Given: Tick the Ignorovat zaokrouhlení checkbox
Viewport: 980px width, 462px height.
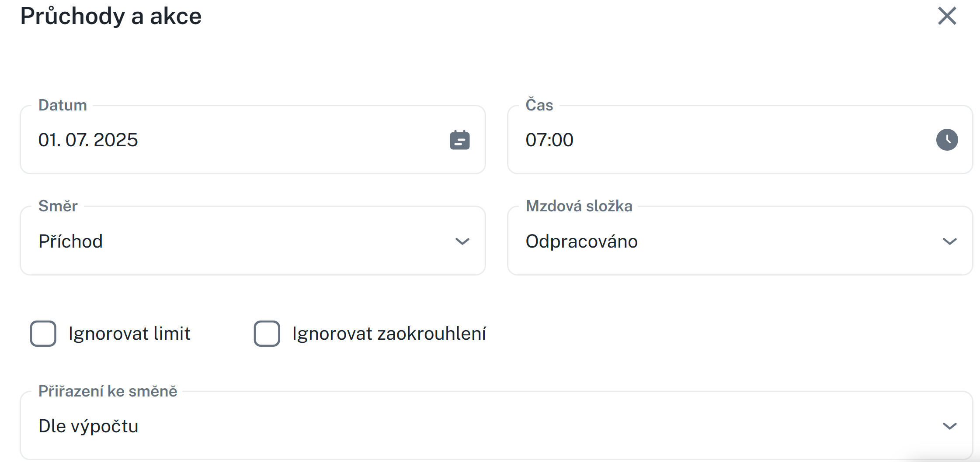Looking at the screenshot, I should pyautogui.click(x=267, y=334).
